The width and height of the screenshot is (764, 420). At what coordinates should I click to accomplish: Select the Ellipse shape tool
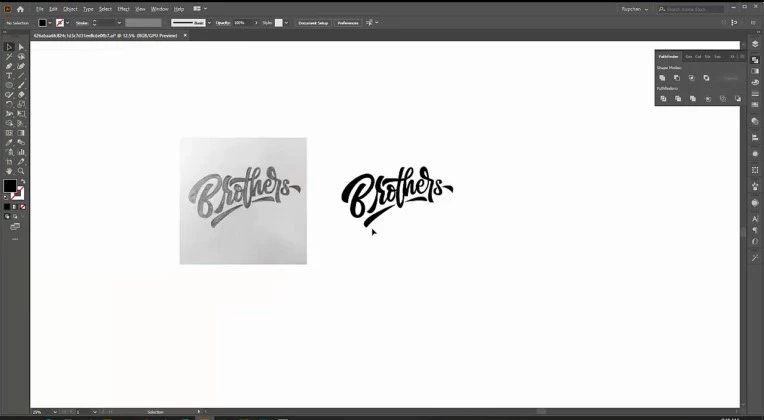[9, 85]
